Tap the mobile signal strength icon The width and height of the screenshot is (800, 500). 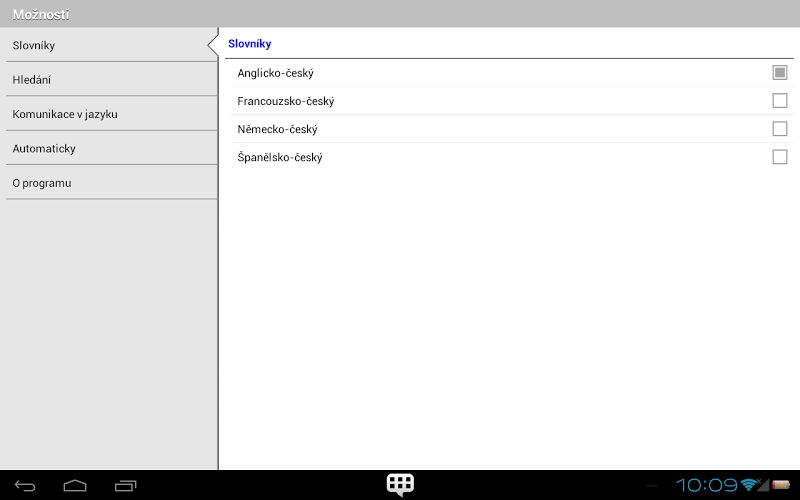pyautogui.click(x=763, y=485)
